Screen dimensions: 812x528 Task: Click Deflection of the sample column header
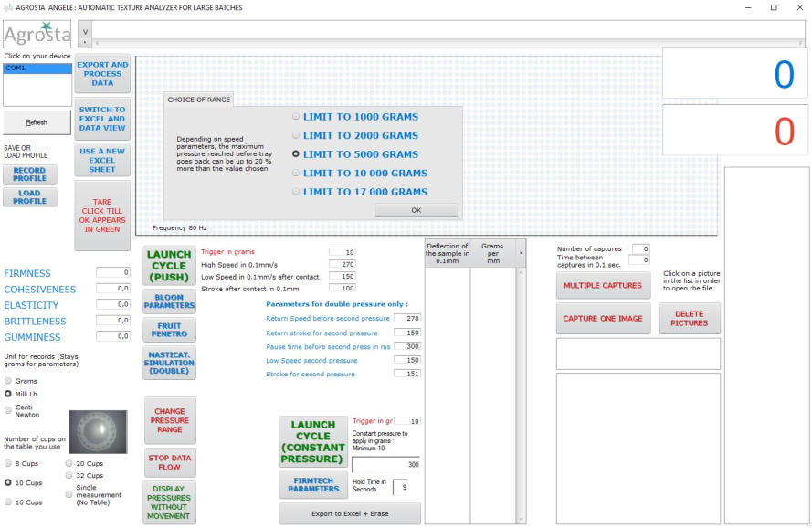click(448, 253)
